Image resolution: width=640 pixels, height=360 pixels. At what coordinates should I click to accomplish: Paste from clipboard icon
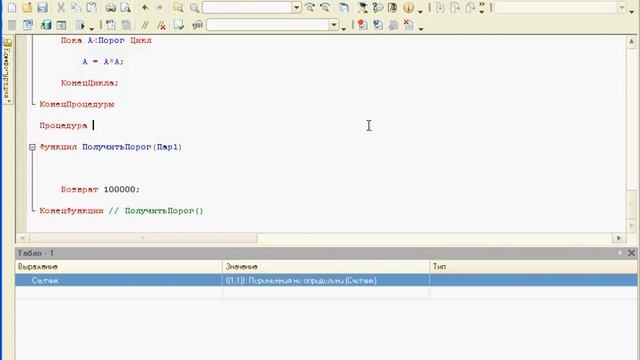tap(91, 7)
